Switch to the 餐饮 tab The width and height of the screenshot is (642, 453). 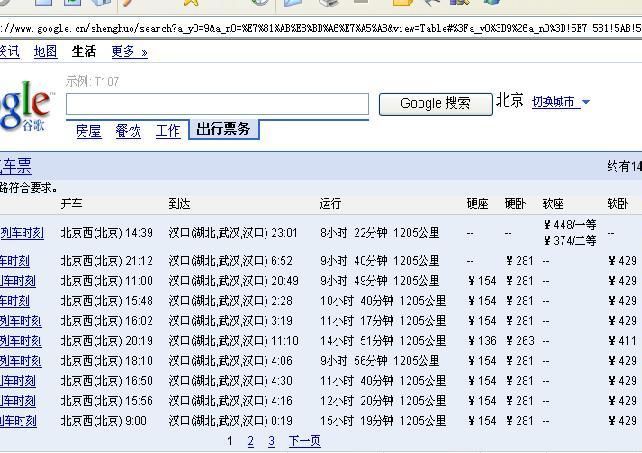point(128,131)
